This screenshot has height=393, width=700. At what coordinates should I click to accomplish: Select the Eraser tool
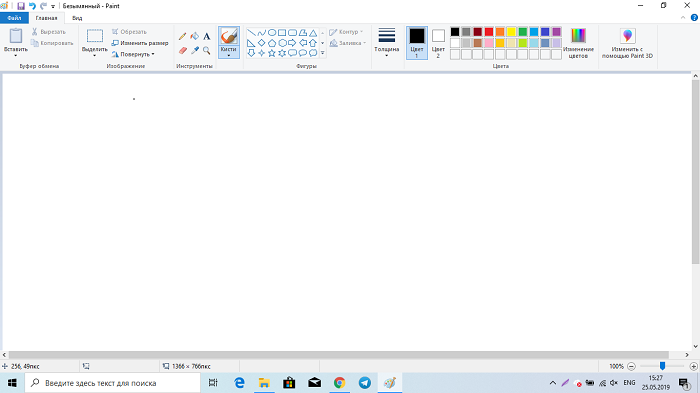point(183,50)
